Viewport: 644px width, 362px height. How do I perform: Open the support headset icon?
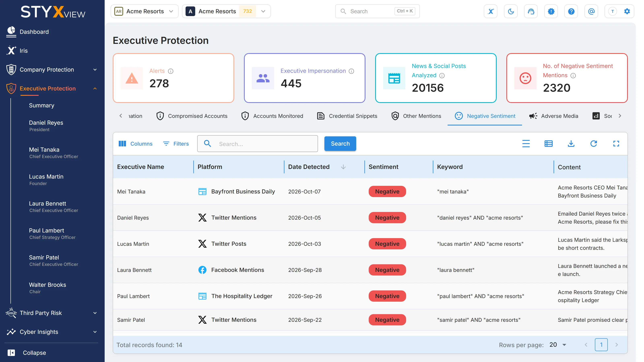[531, 11]
